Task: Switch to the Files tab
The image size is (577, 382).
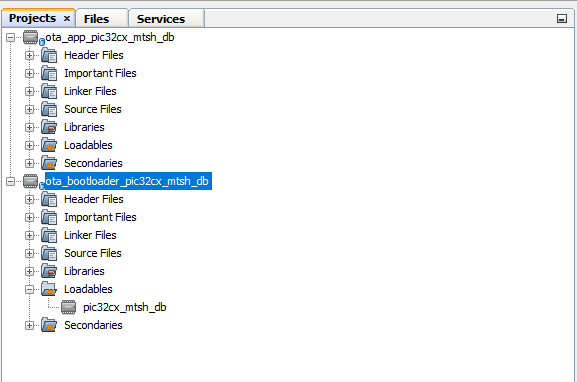Action: point(96,19)
